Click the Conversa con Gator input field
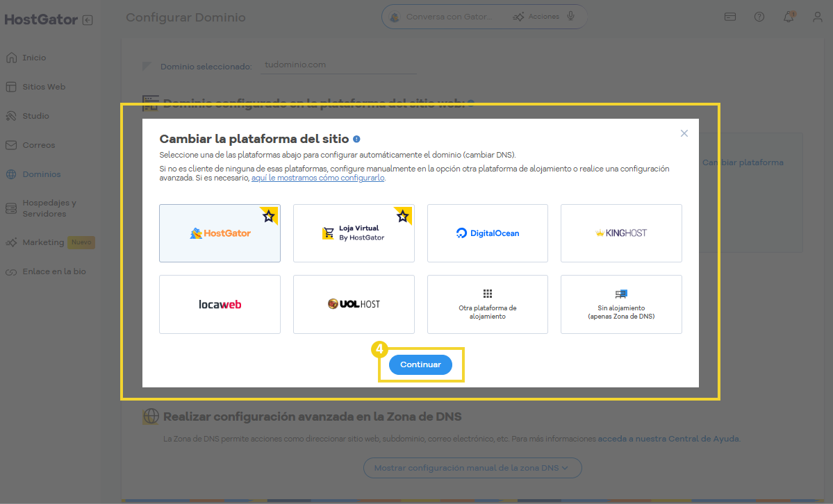The image size is (833, 504). [x=448, y=17]
